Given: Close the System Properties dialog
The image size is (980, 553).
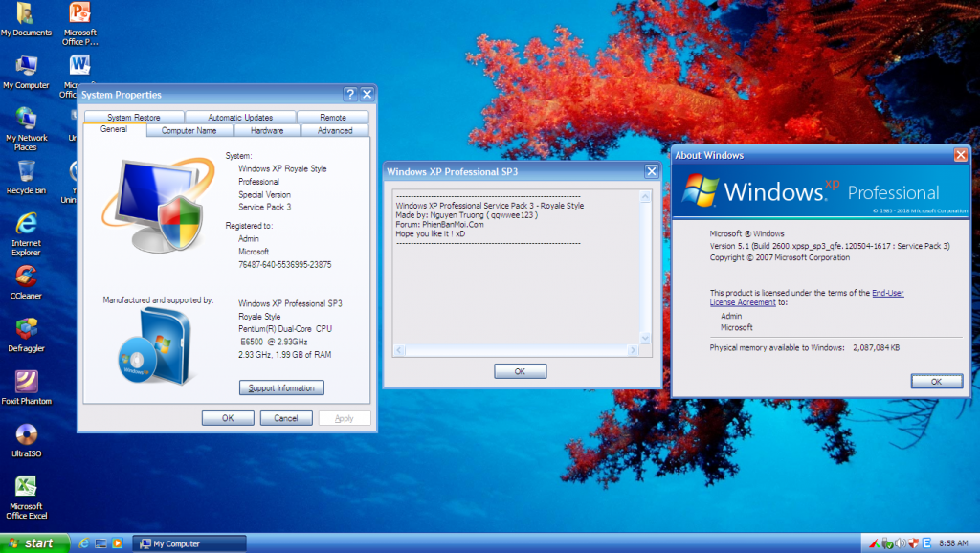Looking at the screenshot, I should tap(367, 95).
